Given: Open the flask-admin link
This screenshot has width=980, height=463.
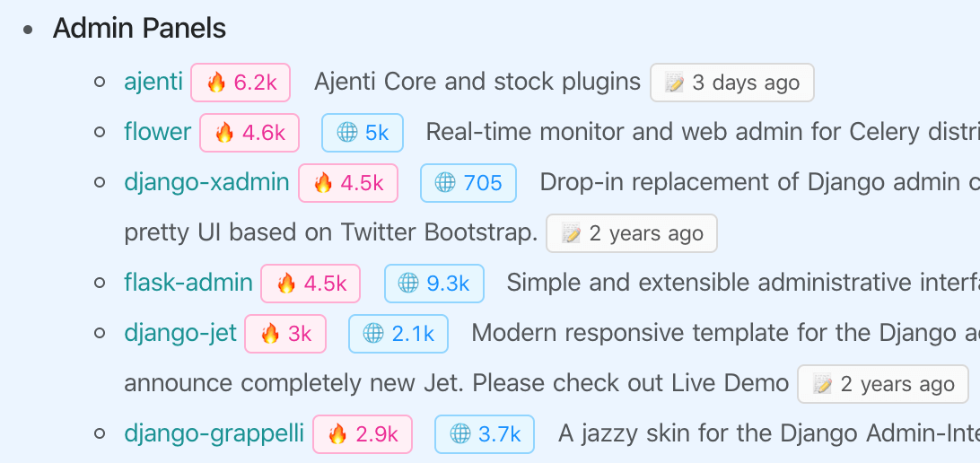Looking at the screenshot, I should coord(188,283).
